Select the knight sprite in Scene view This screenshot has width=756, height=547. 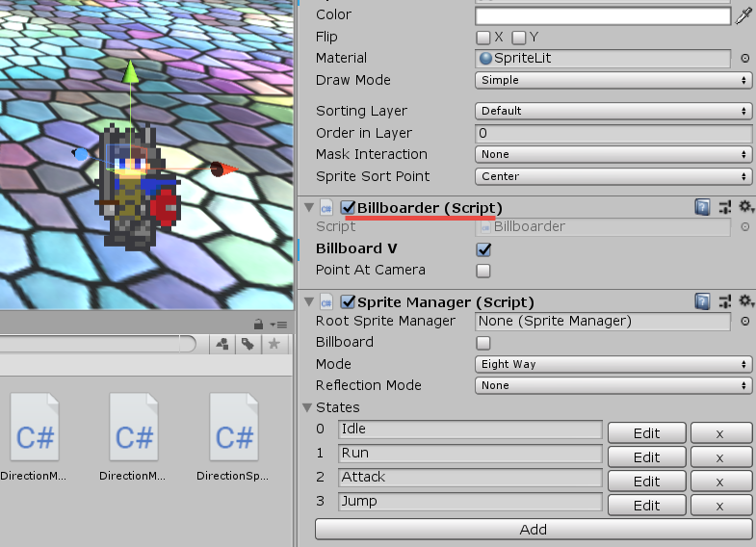pos(138,188)
